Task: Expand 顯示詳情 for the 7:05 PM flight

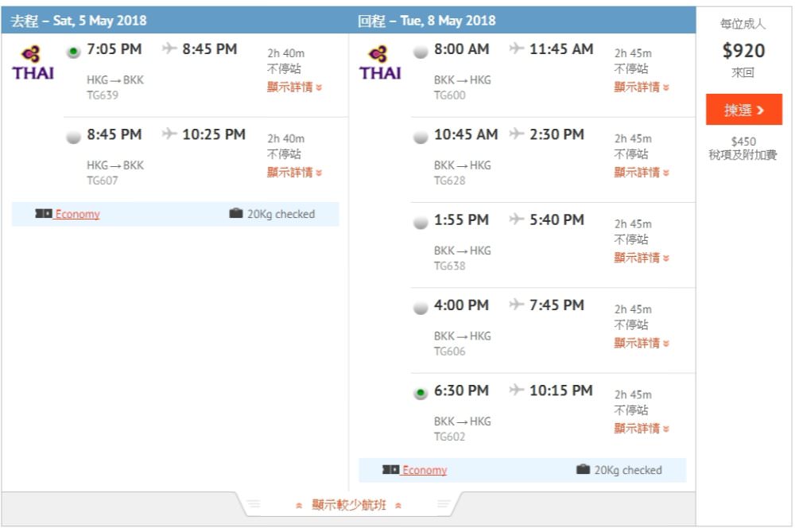Action: (295, 87)
